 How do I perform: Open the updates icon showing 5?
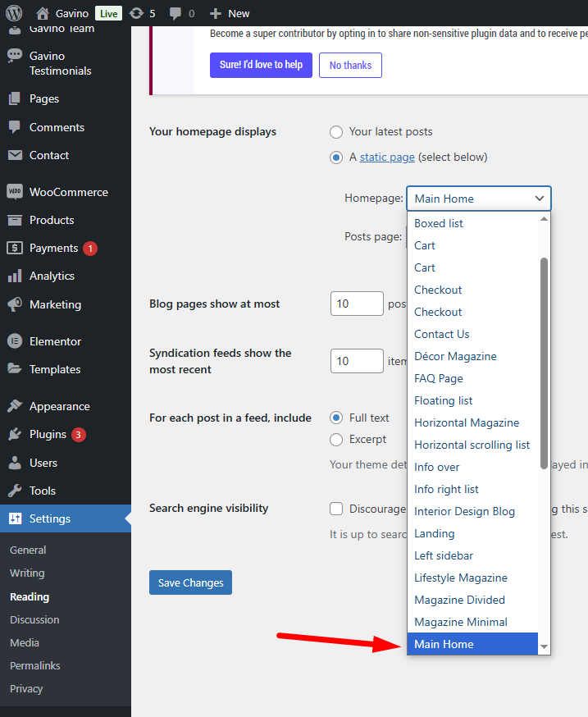[x=137, y=13]
